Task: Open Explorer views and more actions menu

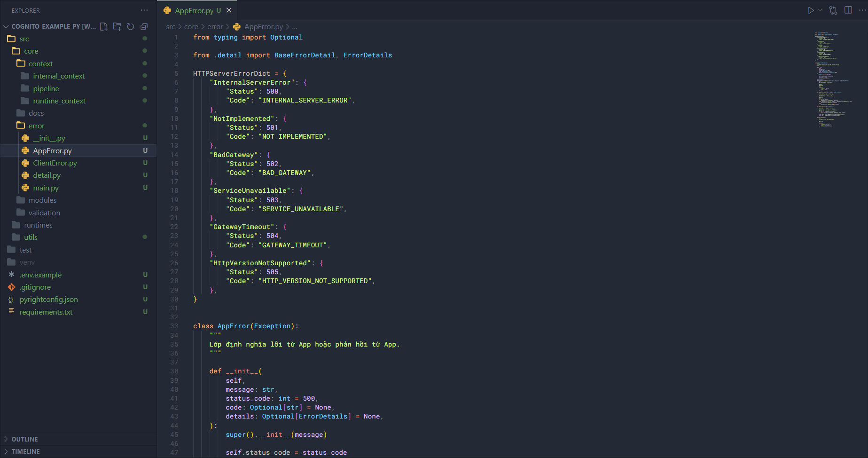Action: click(x=144, y=10)
